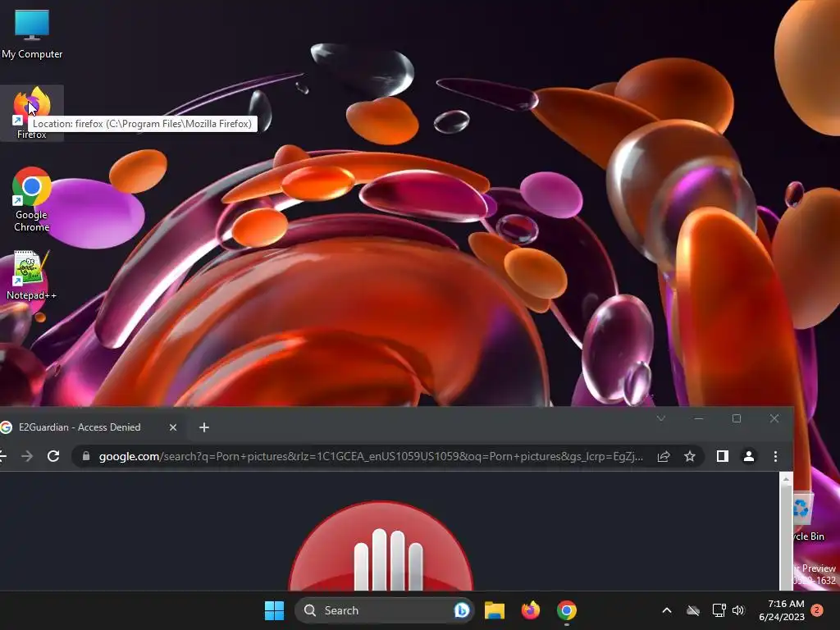The image size is (840, 630).
Task: Select the Notepad++ desktop shortcut
Action: coord(32,275)
